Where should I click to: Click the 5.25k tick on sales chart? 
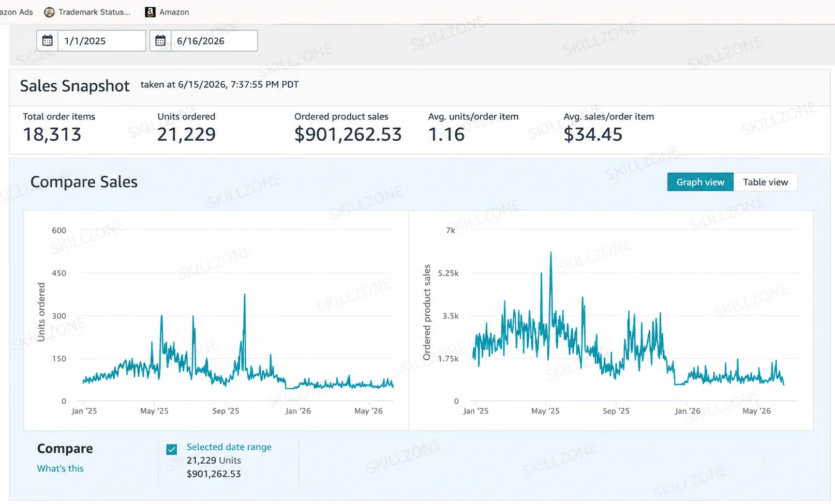[x=448, y=273]
